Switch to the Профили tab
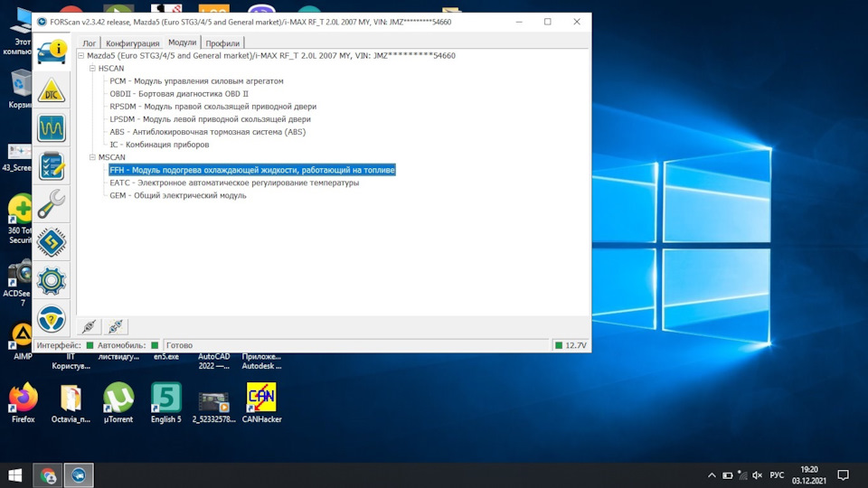This screenshot has height=488, width=868. 222,43
